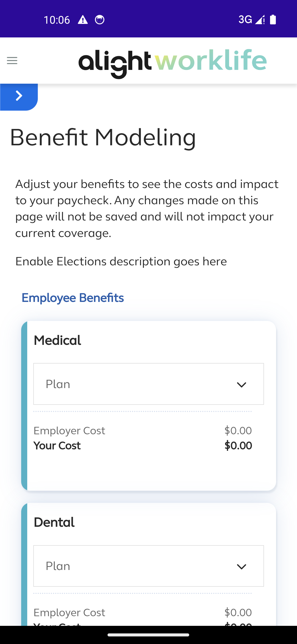Tap the alight worklife logo
This screenshot has width=297, height=644.
coord(172,63)
